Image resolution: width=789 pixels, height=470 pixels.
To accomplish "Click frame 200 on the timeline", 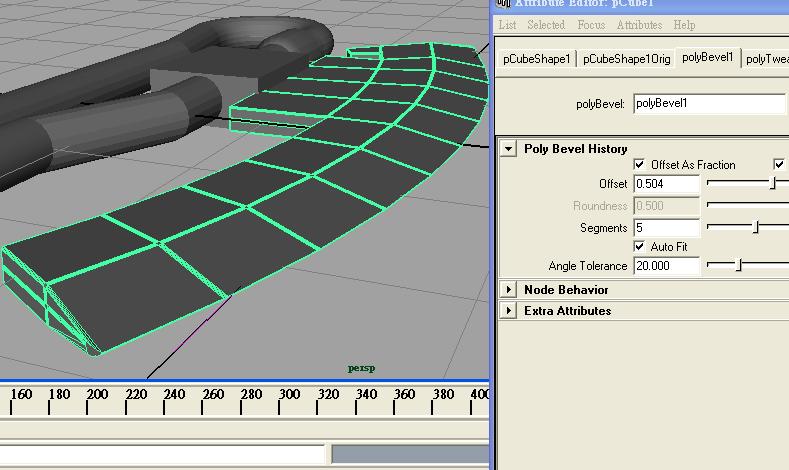I will tap(97, 394).
